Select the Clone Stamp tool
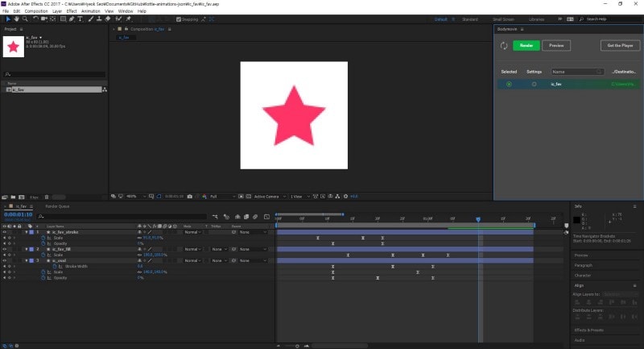 click(x=99, y=19)
